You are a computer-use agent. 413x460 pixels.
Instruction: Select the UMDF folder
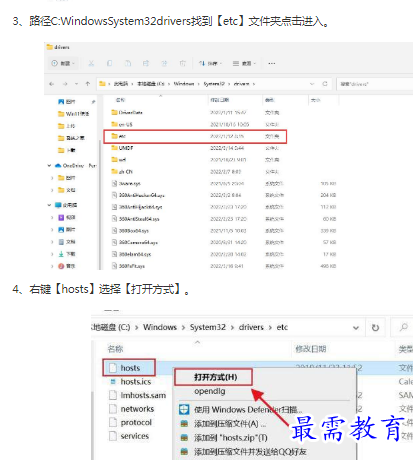[122, 148]
